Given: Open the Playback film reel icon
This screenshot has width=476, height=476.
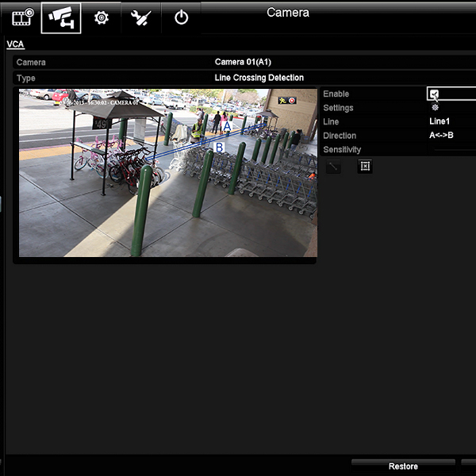Looking at the screenshot, I should (x=22, y=17).
